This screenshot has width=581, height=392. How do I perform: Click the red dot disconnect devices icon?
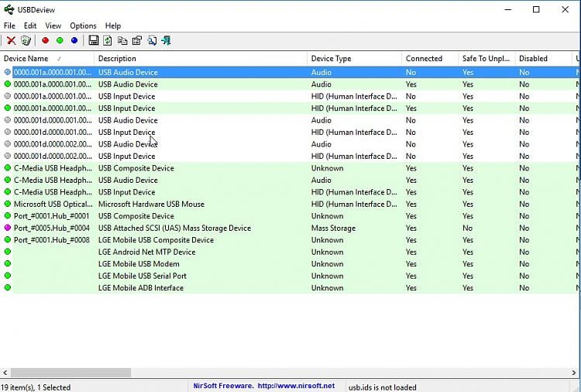[x=45, y=40]
